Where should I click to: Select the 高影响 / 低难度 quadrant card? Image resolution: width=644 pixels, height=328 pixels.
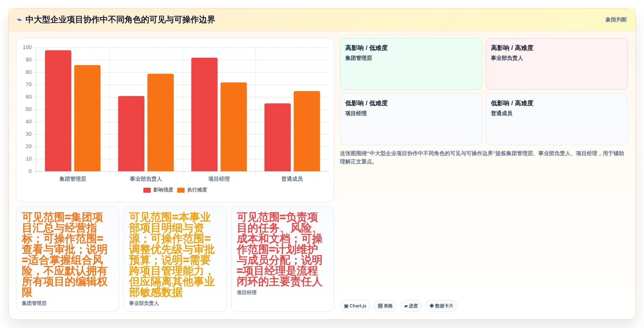(x=411, y=64)
